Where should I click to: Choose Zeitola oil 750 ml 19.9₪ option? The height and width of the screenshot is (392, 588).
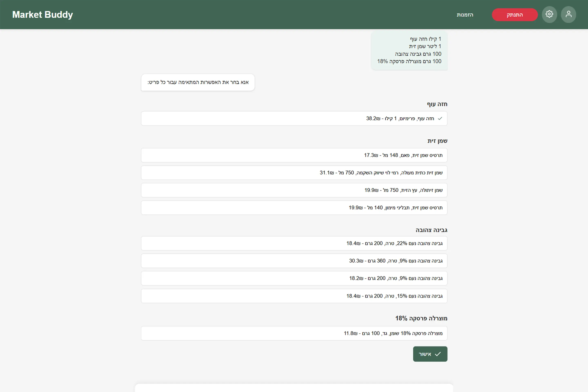pos(294,190)
